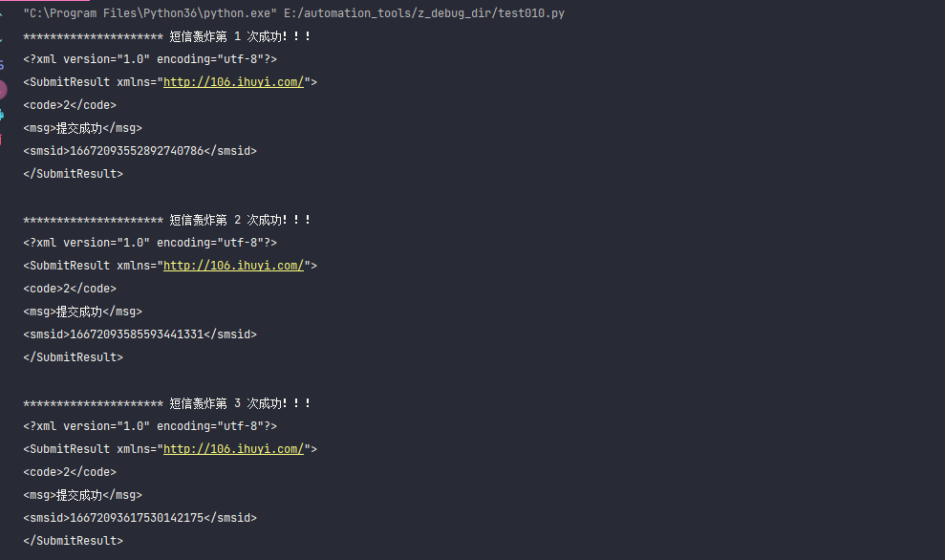Click the smsid line ending in 441331

pos(140,334)
